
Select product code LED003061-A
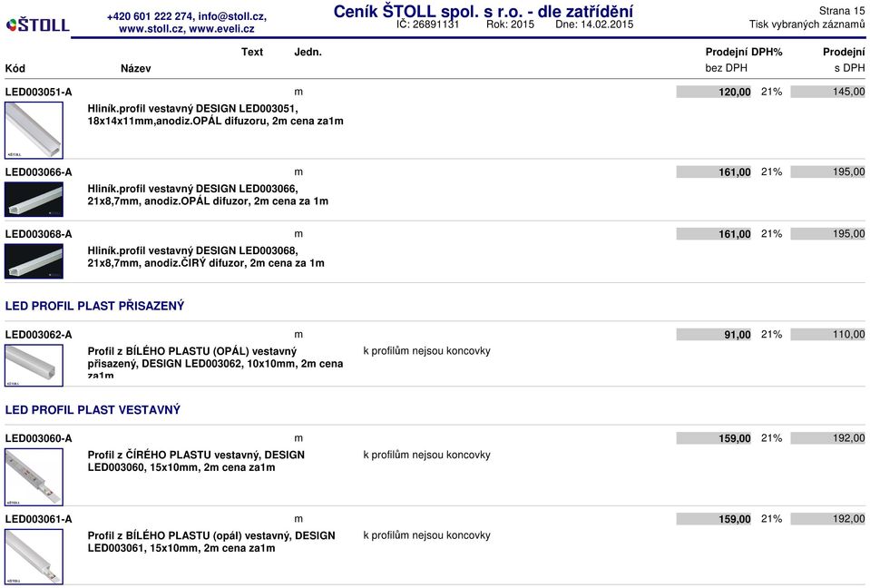click(38, 519)
